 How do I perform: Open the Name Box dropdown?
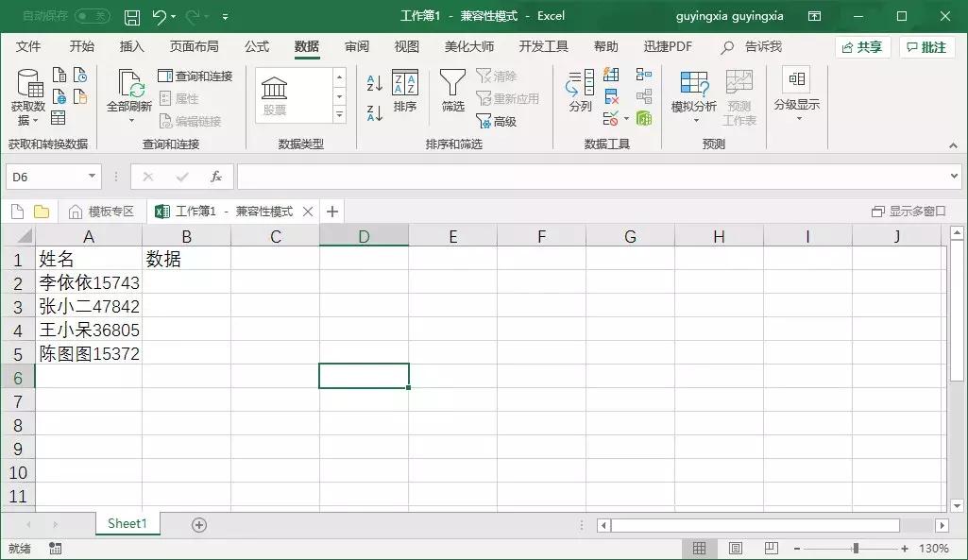(x=90, y=176)
